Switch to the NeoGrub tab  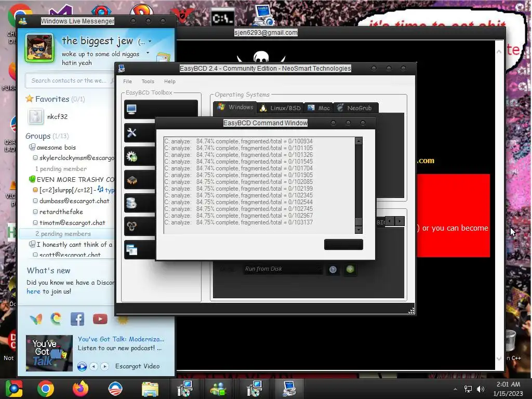355,108
